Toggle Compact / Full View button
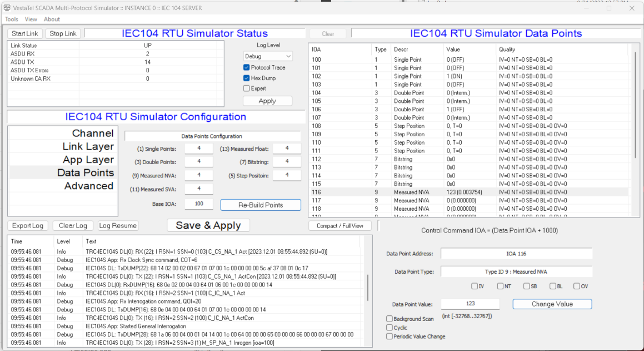Screen dimensions: 644x351 pyautogui.click(x=340, y=226)
